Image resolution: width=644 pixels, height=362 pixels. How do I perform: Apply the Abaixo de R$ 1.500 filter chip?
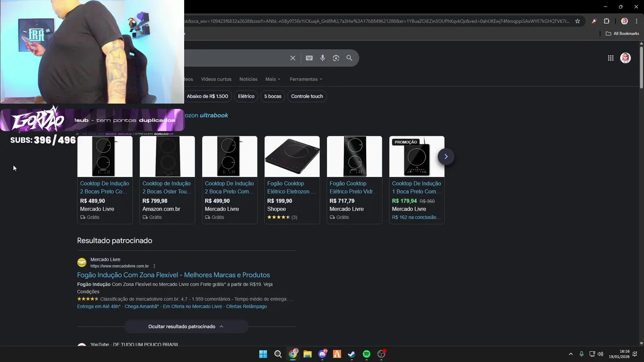click(x=207, y=96)
